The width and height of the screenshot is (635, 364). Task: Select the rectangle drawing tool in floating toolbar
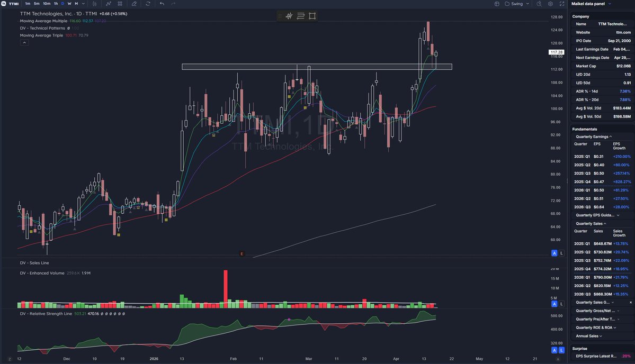point(312,16)
